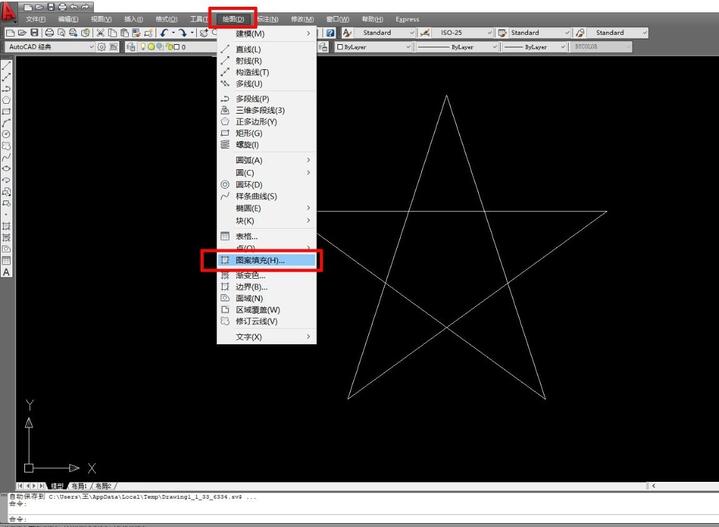Select the Circle tool in left toolbar
Viewport: 719px width, 527px height.
7,134
